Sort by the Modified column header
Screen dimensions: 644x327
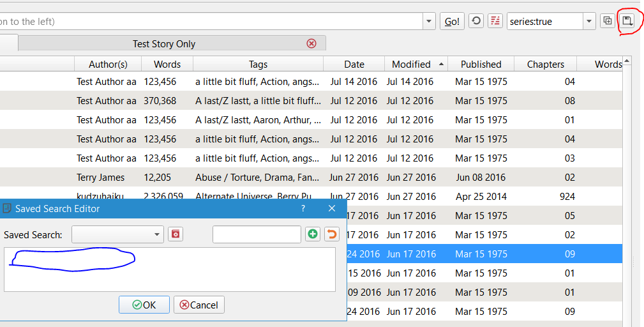click(411, 64)
